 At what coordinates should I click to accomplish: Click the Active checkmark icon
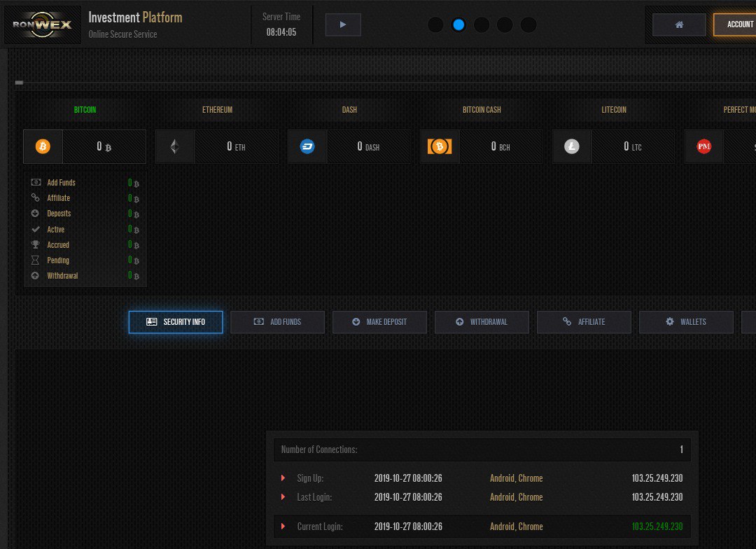[x=35, y=229]
